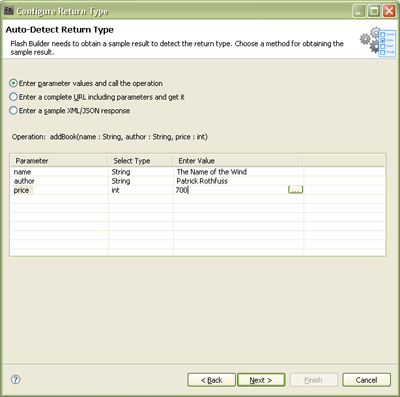Maximize the Configure Return Type window

374,11
